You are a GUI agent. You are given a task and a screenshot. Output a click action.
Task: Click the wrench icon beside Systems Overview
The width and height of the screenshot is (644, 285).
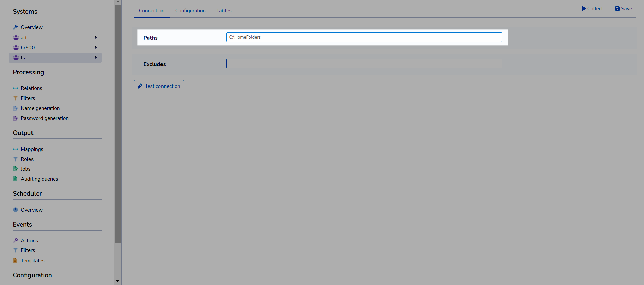[x=15, y=27]
